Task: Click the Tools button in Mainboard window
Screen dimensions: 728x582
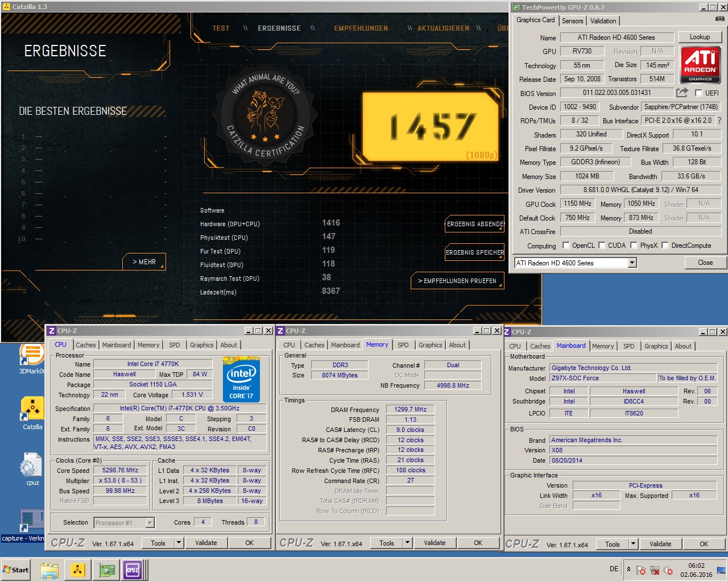Action: click(x=613, y=544)
